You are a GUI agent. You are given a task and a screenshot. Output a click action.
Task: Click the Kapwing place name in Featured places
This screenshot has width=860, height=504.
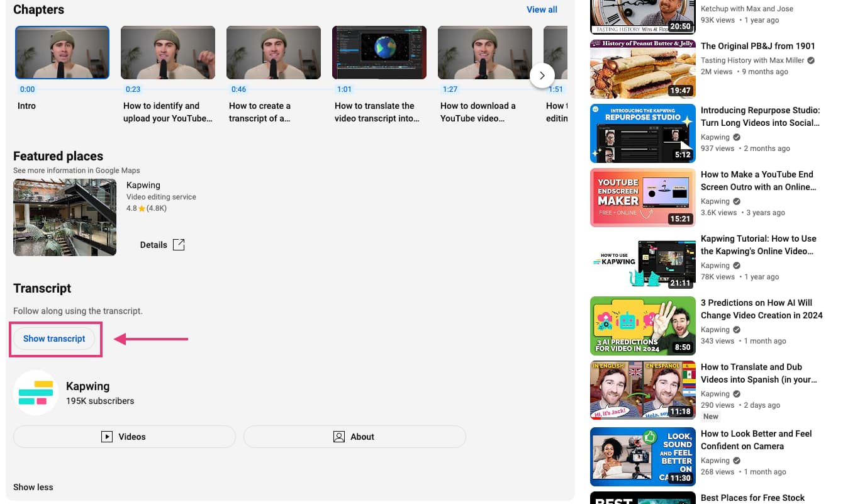point(143,185)
